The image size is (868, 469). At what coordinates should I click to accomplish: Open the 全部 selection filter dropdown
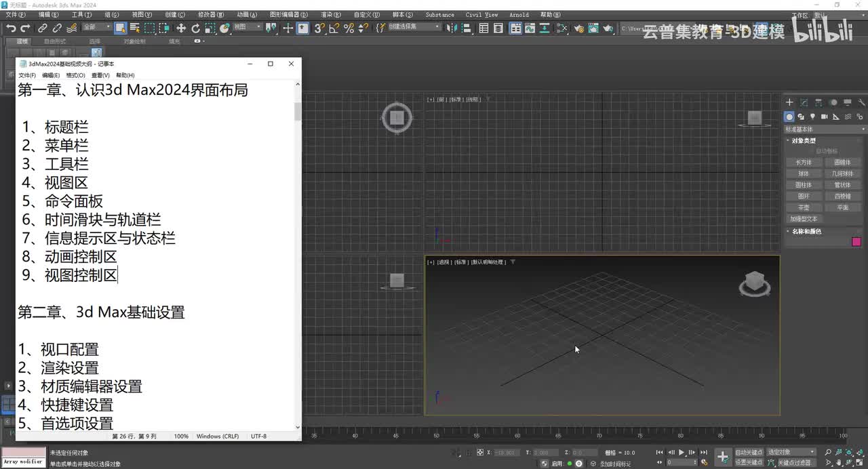97,28
